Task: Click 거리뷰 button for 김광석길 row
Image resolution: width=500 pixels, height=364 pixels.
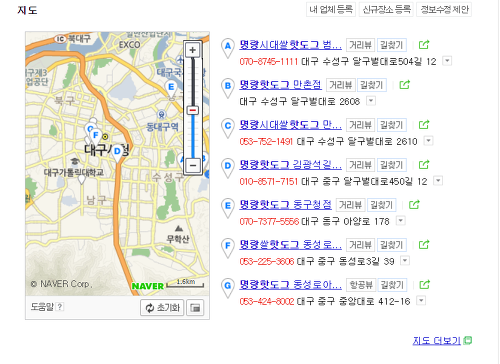Action: pos(360,165)
